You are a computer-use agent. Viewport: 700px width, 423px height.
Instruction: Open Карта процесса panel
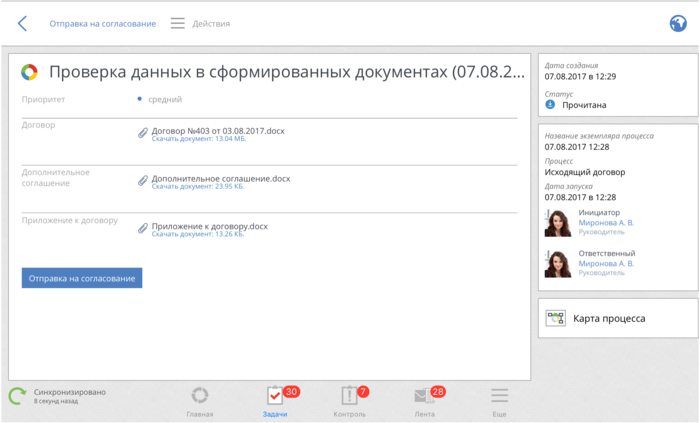pyautogui.click(x=608, y=318)
